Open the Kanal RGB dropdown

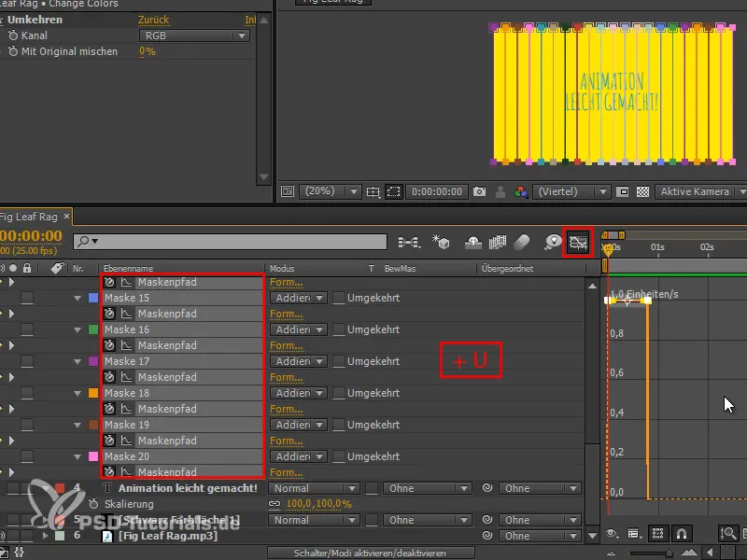195,35
